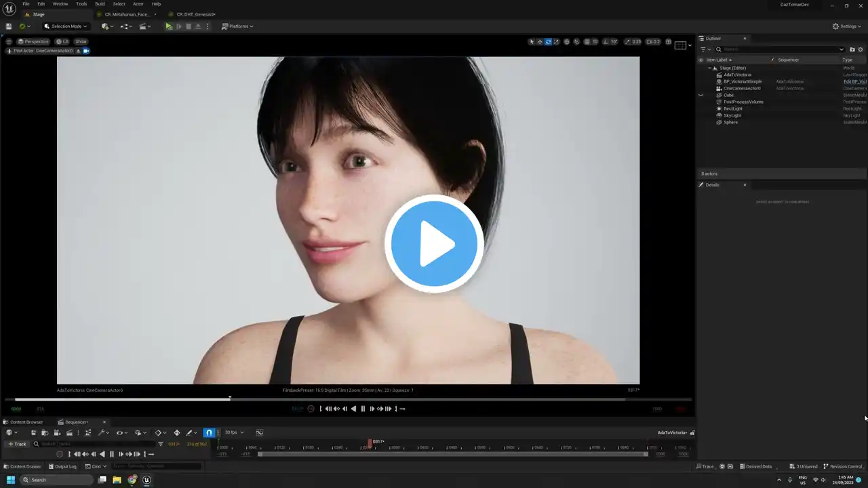Toggle scale snapping in the viewport toolbar
868x488 pixels.
coord(626,42)
